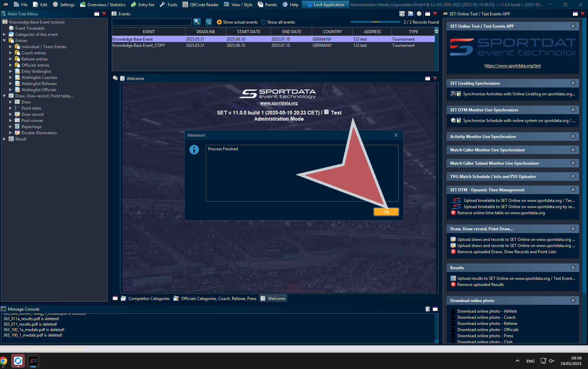Clear the Message Console with trash icon
Viewport: 588px width, 369px height.
(427, 309)
